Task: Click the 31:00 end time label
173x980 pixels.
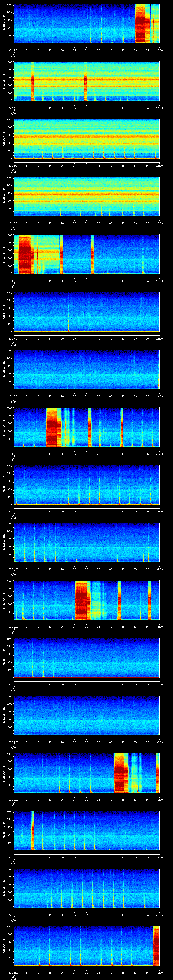Action: pyautogui.click(x=159, y=511)
